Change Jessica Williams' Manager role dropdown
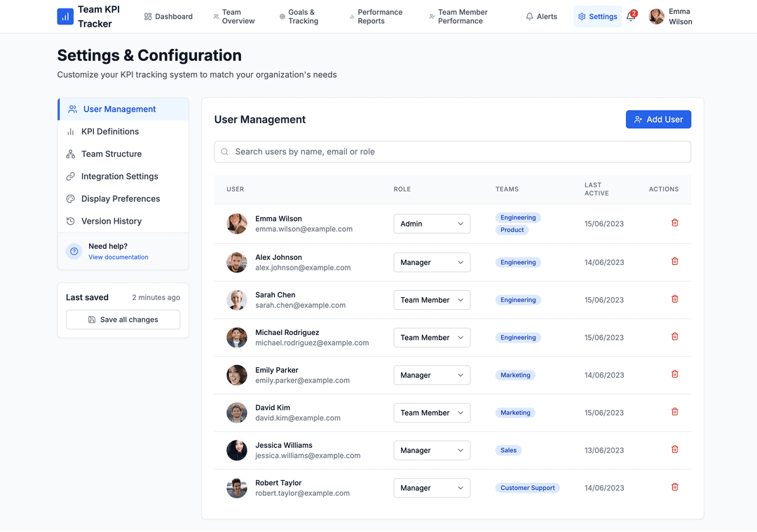The height and width of the screenshot is (532, 757). [x=432, y=451]
